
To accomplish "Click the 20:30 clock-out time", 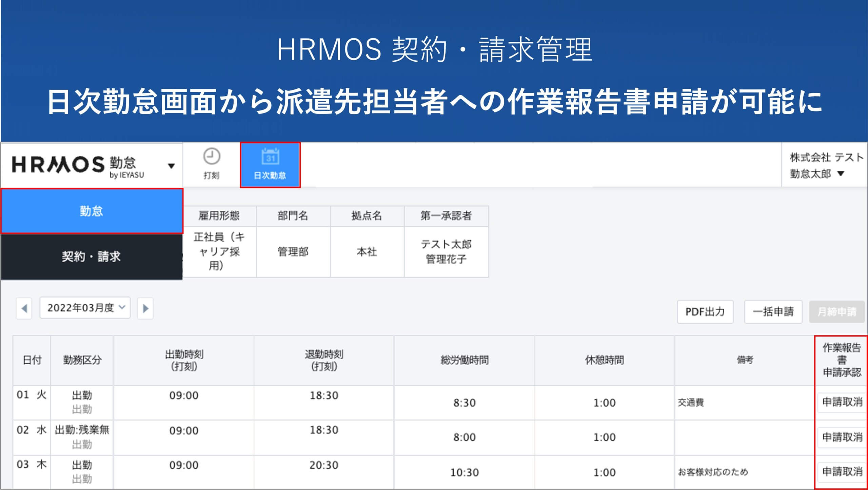I will click(324, 465).
